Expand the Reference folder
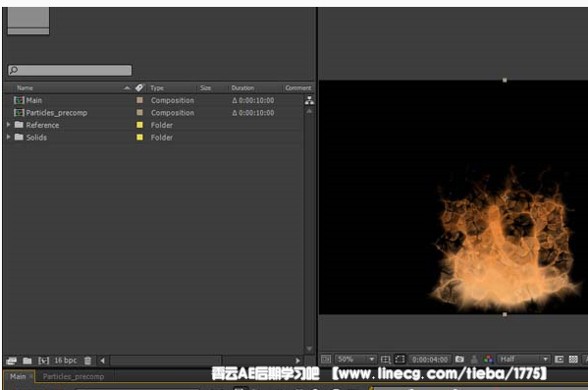 (8, 125)
